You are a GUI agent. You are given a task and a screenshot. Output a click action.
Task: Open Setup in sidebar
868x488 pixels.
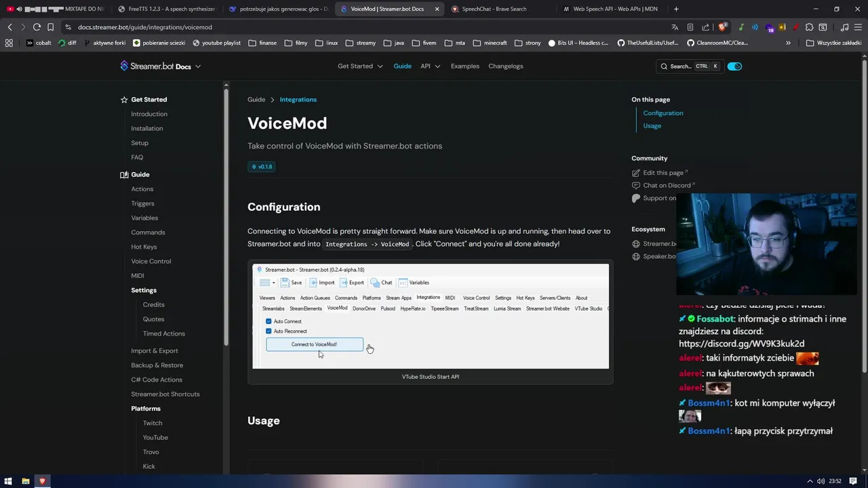coord(140,143)
